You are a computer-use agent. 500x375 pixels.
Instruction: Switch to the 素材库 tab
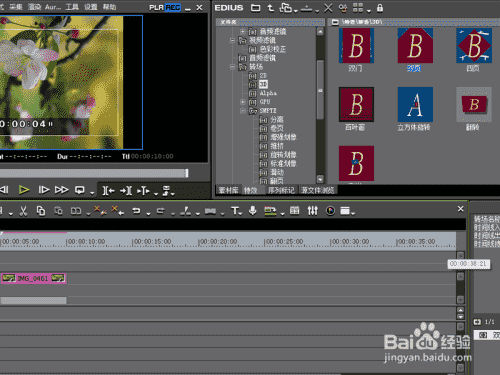(228, 190)
